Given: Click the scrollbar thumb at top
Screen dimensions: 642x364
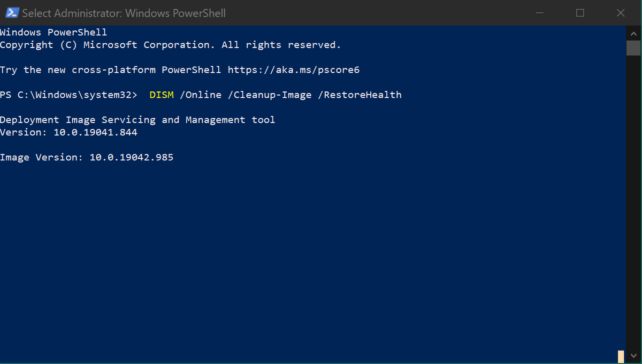Looking at the screenshot, I should [x=633, y=47].
